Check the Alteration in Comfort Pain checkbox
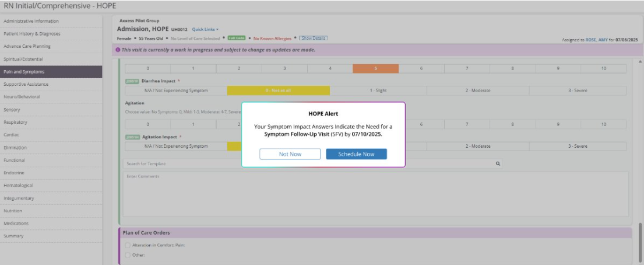The width and height of the screenshot is (644, 265). [x=128, y=245]
